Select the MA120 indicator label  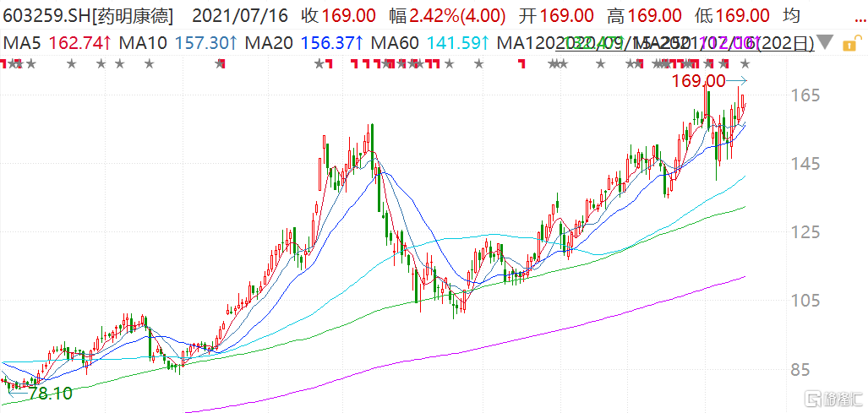point(527,42)
